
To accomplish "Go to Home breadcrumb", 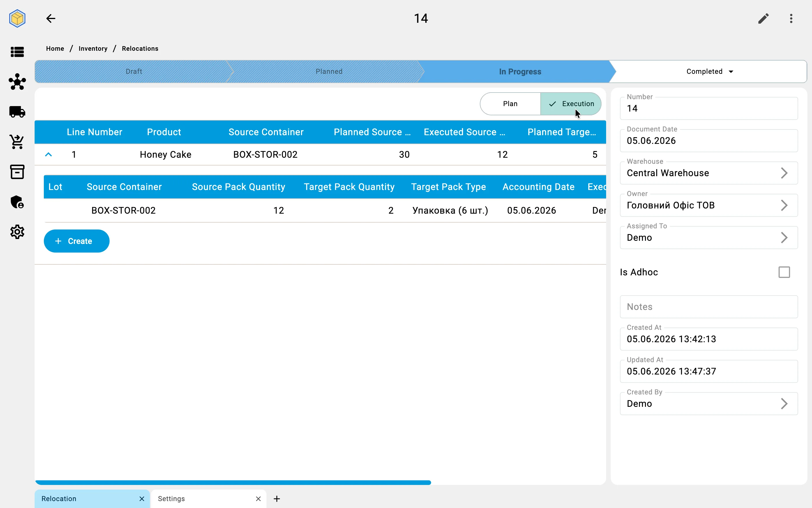I will pos(55,48).
